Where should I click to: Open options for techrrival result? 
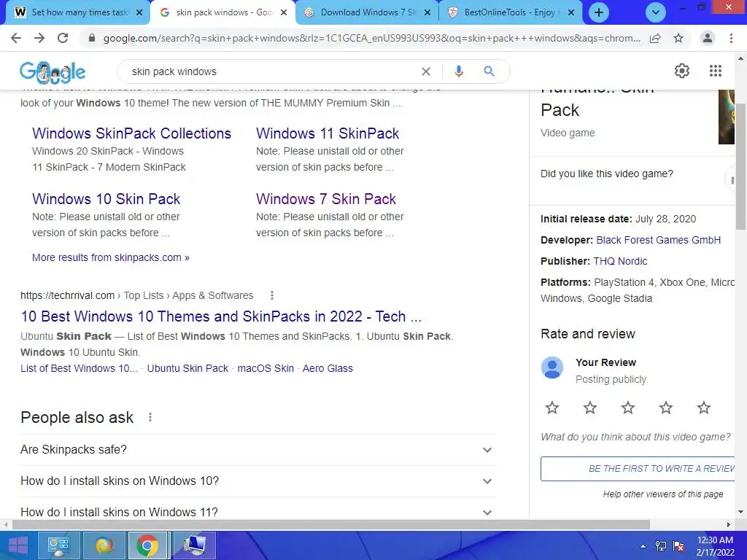[x=272, y=295]
